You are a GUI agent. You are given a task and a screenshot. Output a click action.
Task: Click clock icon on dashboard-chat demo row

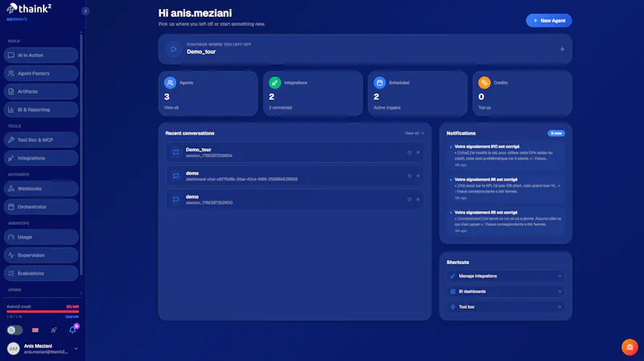pyautogui.click(x=409, y=176)
